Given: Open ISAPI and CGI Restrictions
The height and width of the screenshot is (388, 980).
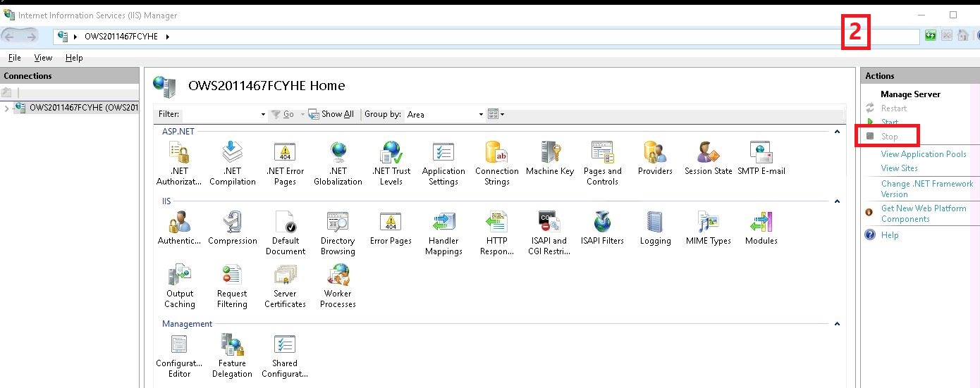Looking at the screenshot, I should coord(549,232).
